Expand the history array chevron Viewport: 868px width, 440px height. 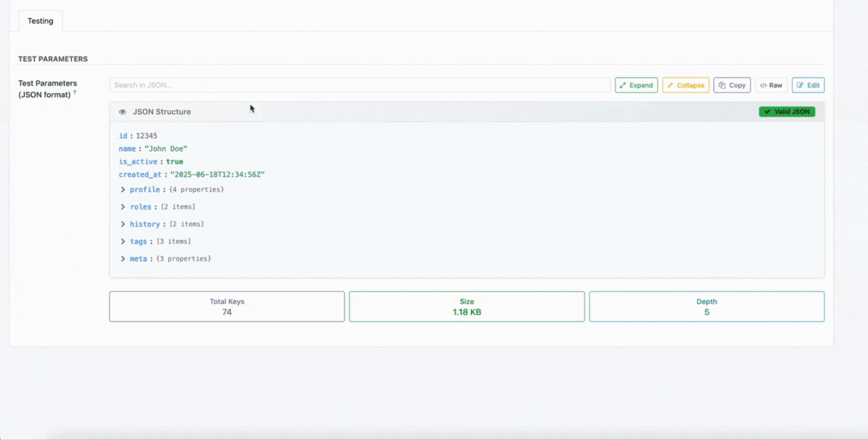(123, 224)
